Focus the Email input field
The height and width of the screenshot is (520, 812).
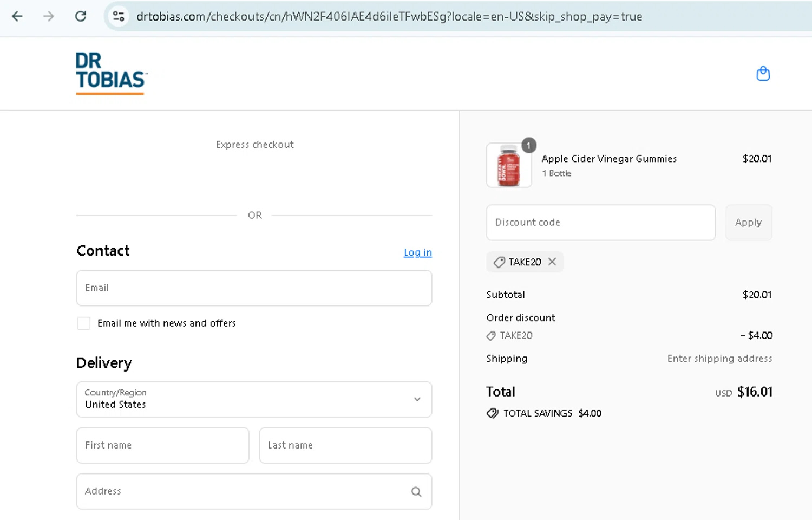tap(254, 288)
